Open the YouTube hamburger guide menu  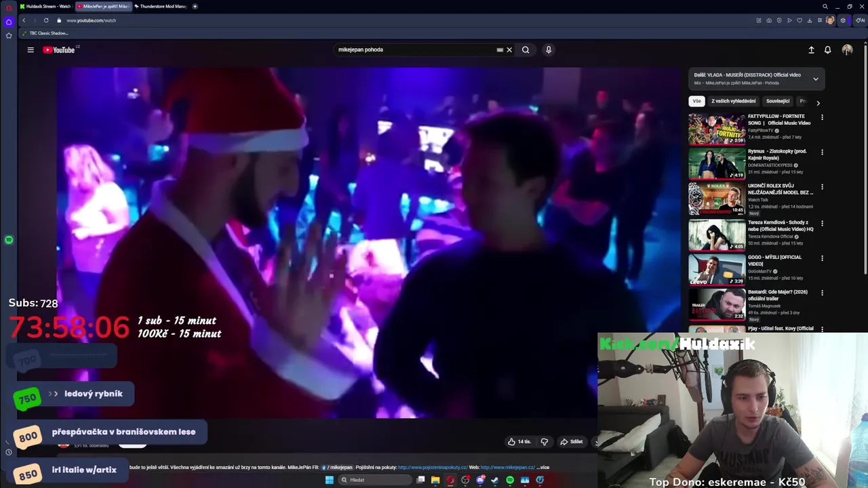[31, 49]
